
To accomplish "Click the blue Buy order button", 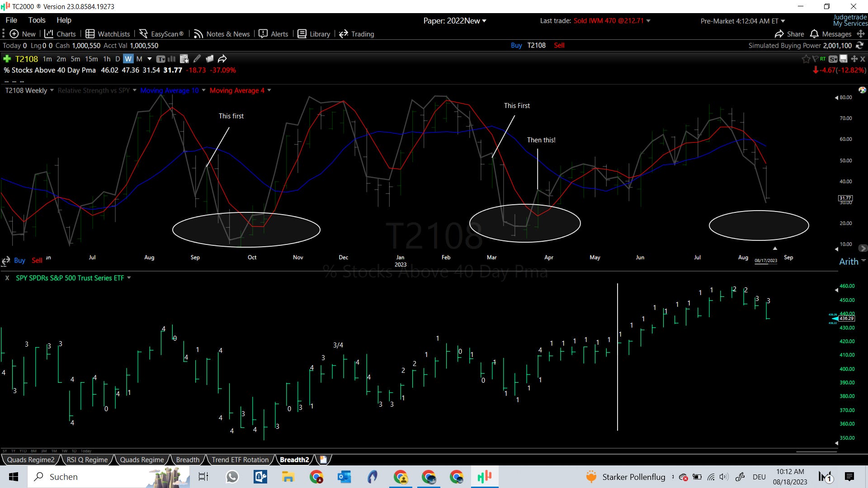I will [x=516, y=45].
